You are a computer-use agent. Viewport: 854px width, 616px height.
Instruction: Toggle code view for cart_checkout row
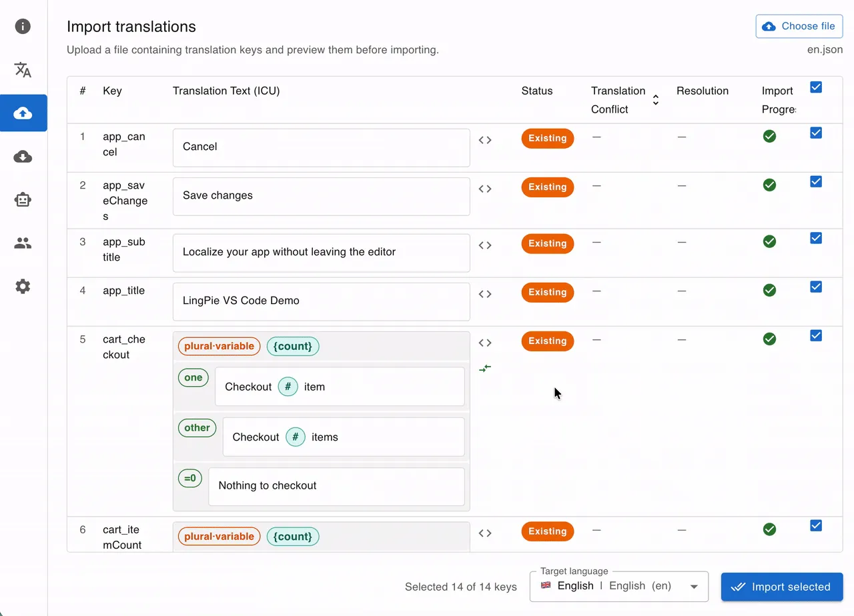(485, 343)
